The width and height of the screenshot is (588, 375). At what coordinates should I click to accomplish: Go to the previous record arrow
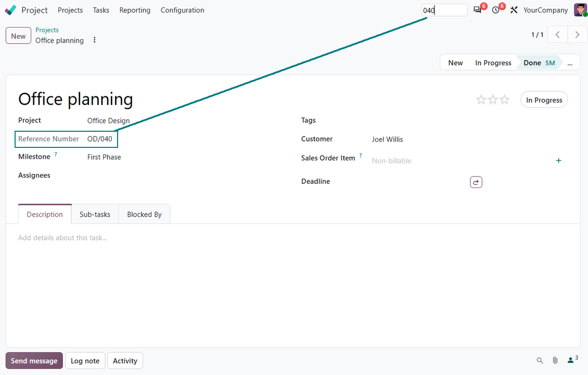[x=558, y=35]
